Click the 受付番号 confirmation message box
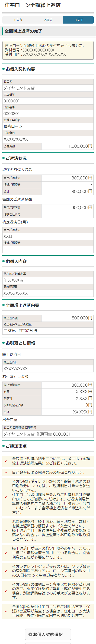 click(x=48, y=50)
